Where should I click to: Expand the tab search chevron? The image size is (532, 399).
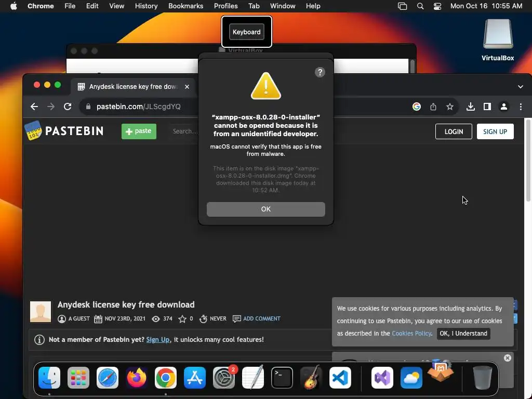tap(521, 87)
